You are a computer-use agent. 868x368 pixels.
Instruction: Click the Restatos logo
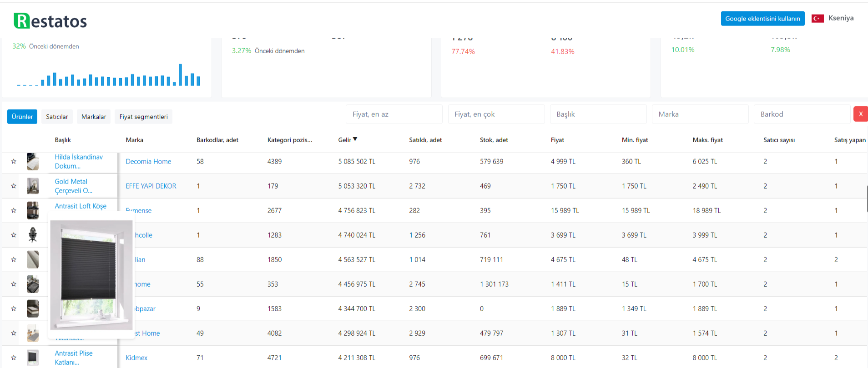50,21
